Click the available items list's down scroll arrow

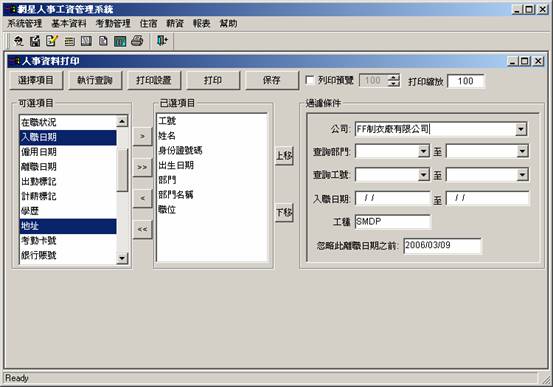tap(122, 258)
